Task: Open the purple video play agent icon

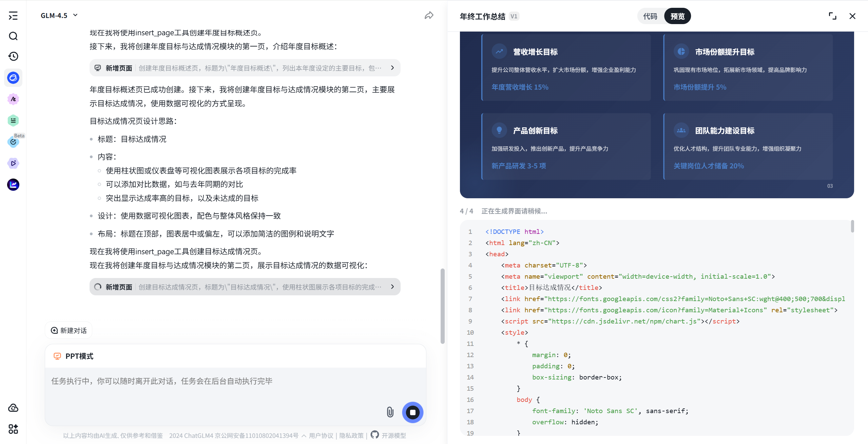Action: [x=13, y=163]
